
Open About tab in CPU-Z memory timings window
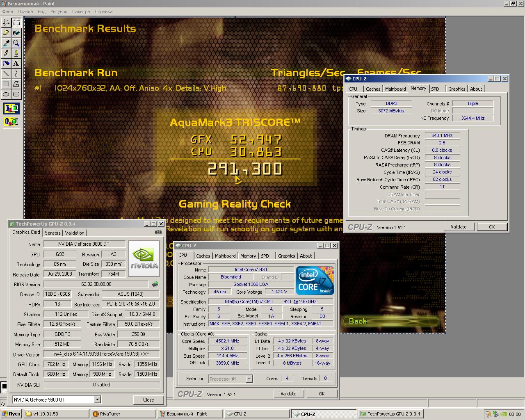(476, 89)
